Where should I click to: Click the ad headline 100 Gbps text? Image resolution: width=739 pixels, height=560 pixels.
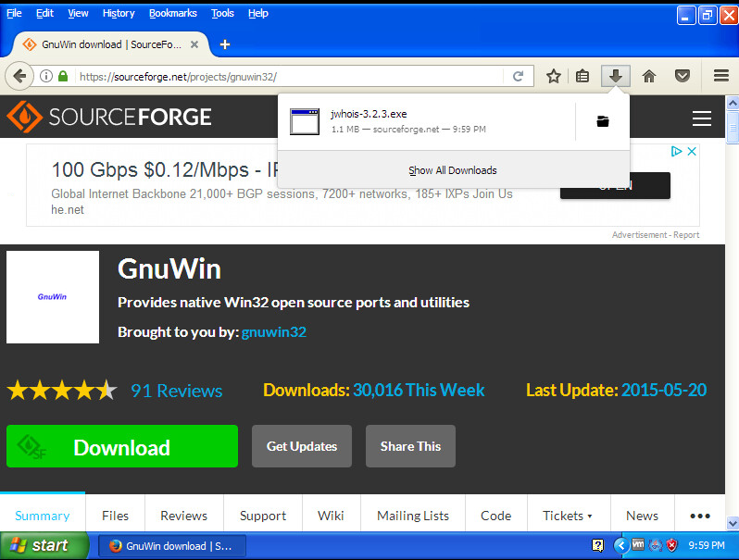(165, 169)
